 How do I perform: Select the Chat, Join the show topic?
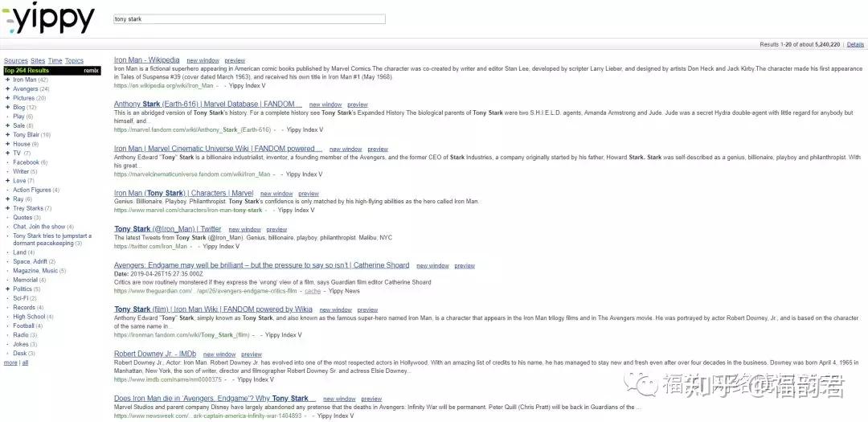point(43,227)
